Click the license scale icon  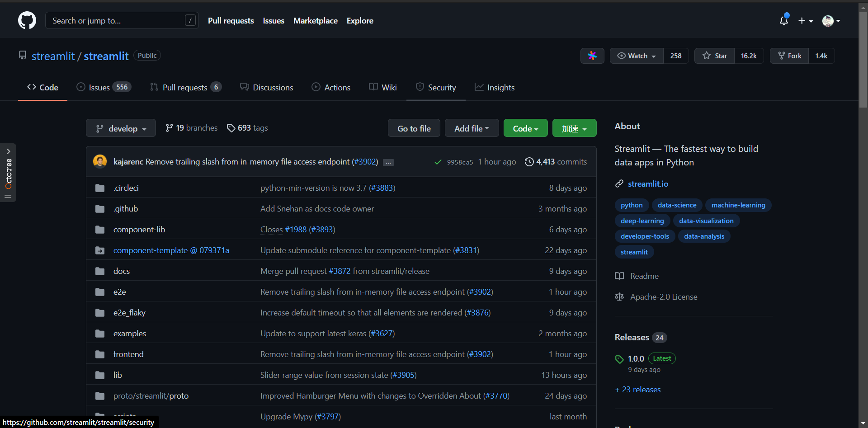(619, 296)
